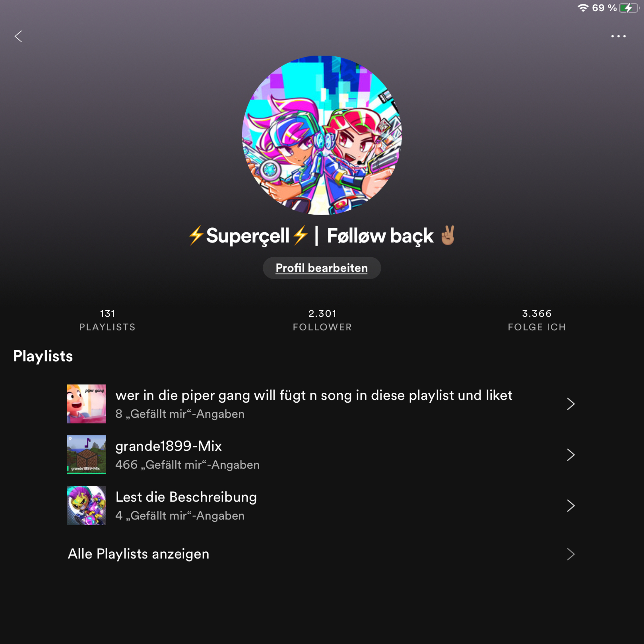Open the grande1899-Mix playlist title
This screenshot has height=644, width=644.
point(168,446)
